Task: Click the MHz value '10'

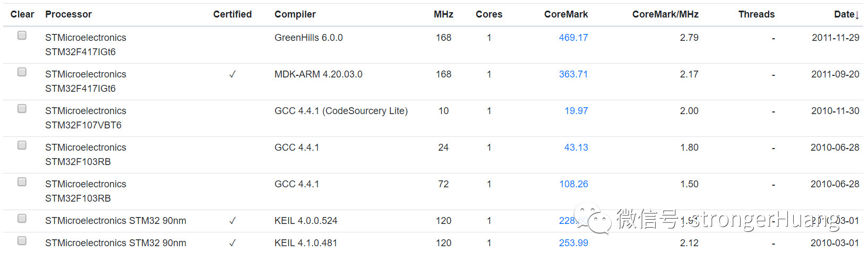Action: coord(443,111)
